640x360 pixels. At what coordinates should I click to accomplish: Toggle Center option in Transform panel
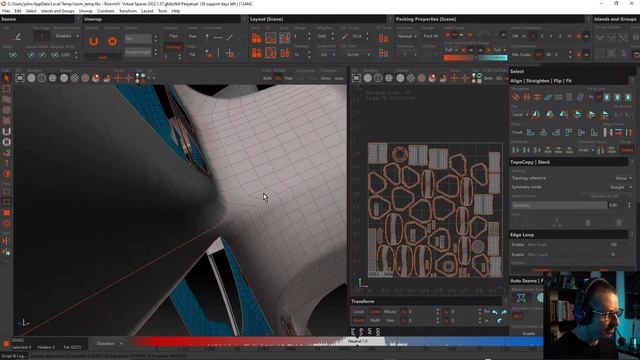coord(375,312)
